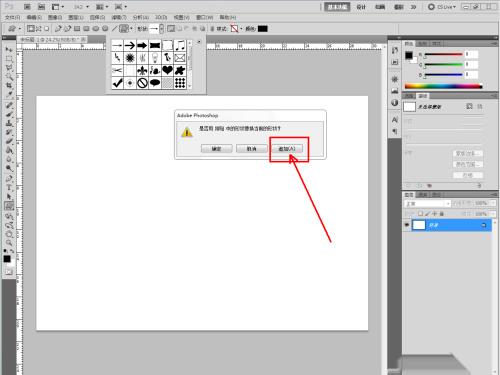Select the Custom Shape tool in toolbox
500x375 pixels.
click(9, 206)
